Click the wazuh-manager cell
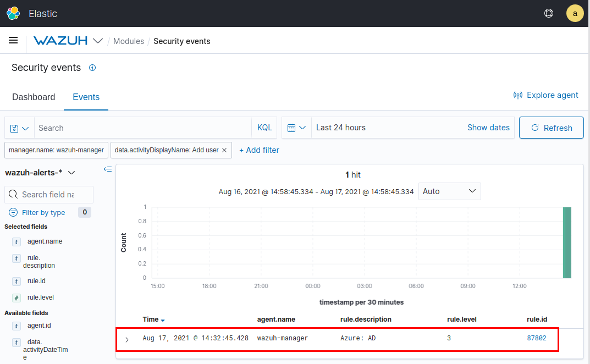The image size is (590, 364). coord(283,338)
